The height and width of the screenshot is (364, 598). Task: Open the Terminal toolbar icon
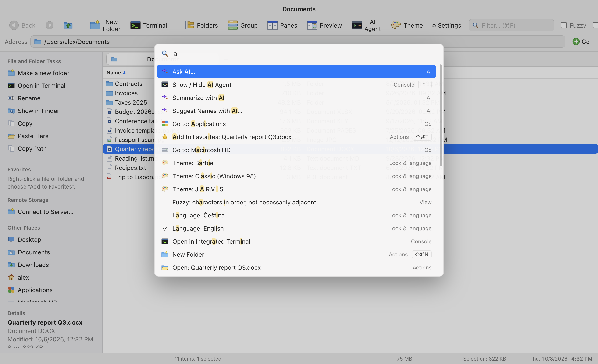click(x=135, y=25)
